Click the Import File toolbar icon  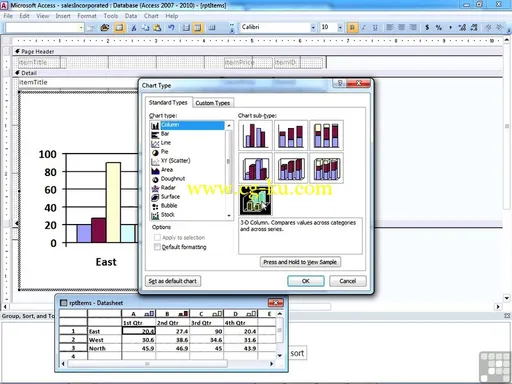click(x=105, y=28)
